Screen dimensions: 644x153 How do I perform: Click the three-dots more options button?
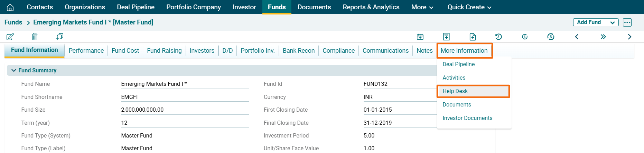[627, 22]
